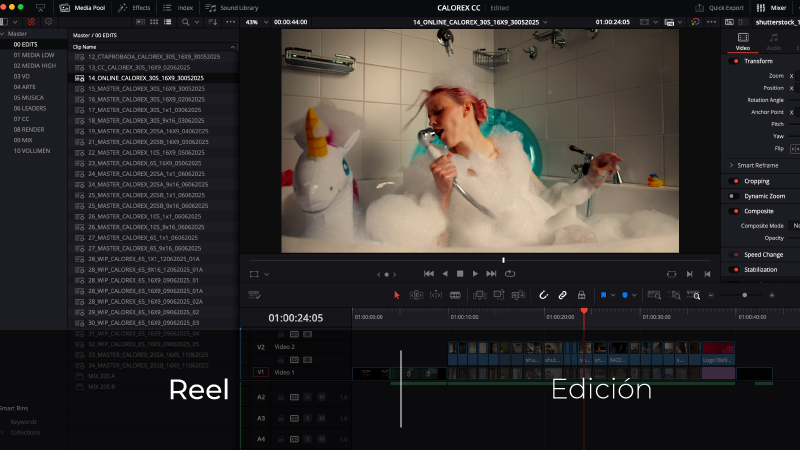
Task: Toggle the Stabilization enable dot
Action: 736,269
